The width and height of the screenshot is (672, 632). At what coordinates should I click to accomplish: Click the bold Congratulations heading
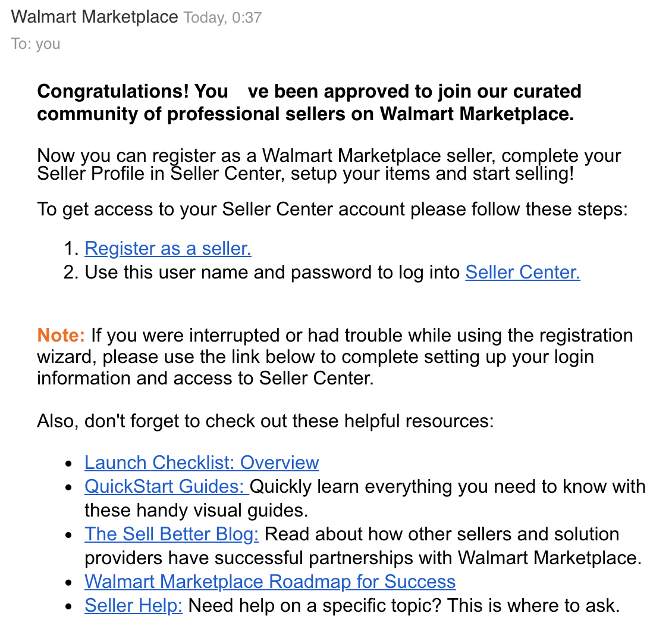[x=309, y=102]
